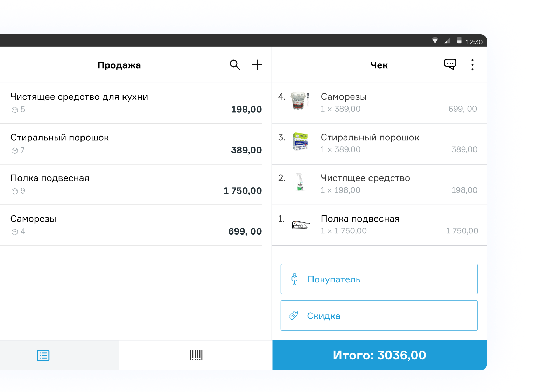Screen dimensions: 534x392
Task: Click the tag icon in Скидка
Action: click(294, 315)
